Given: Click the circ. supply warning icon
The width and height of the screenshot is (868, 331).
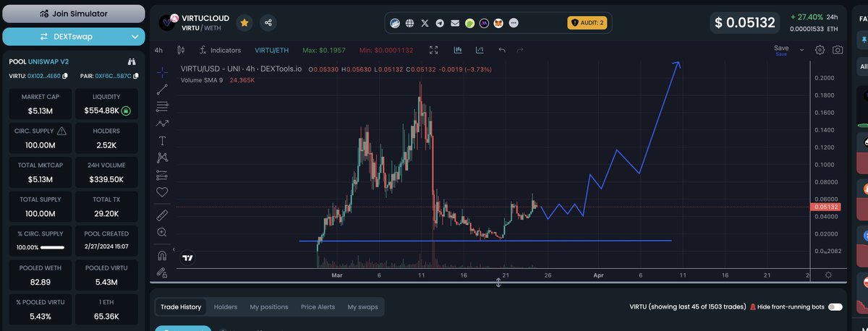Looking at the screenshot, I should pyautogui.click(x=61, y=131).
